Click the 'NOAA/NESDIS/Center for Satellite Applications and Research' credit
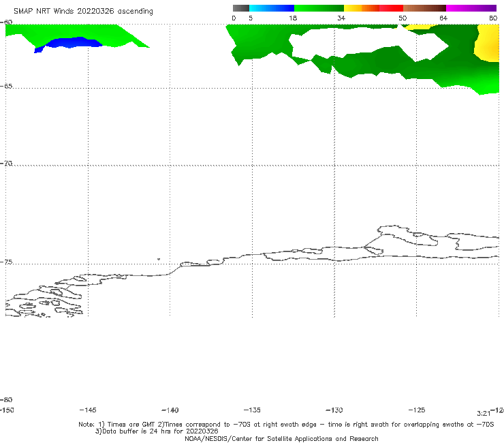Screen dimensions: 504x443 [x=281, y=439]
